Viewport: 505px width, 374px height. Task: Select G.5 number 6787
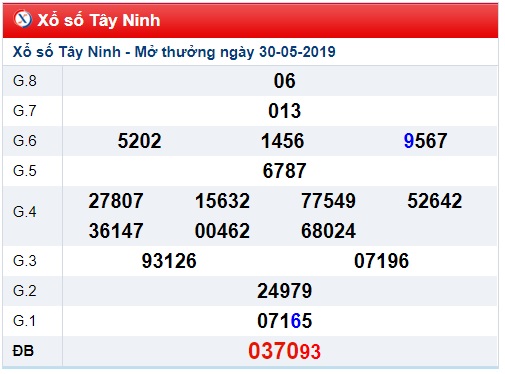(x=284, y=171)
